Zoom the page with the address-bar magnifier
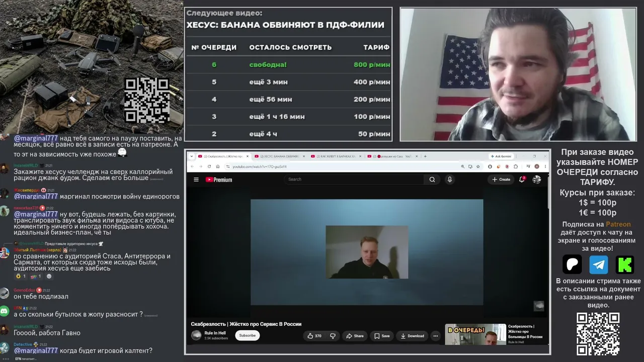 coord(463,166)
